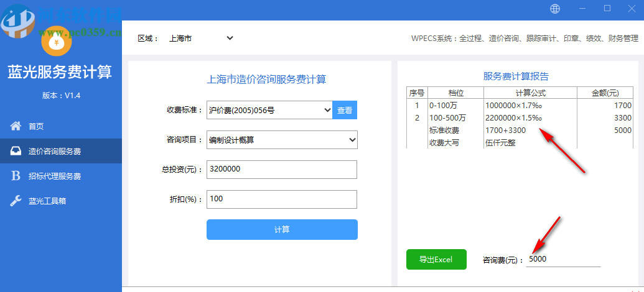Click the 1700+3300 formula cell

click(530, 130)
